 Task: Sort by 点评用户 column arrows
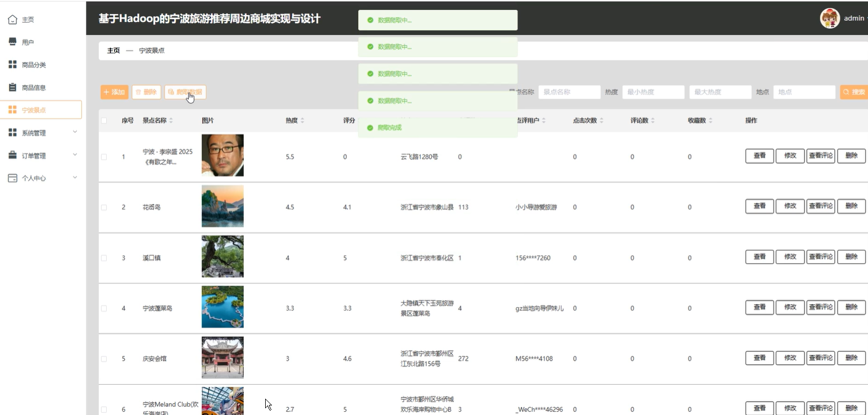544,120
